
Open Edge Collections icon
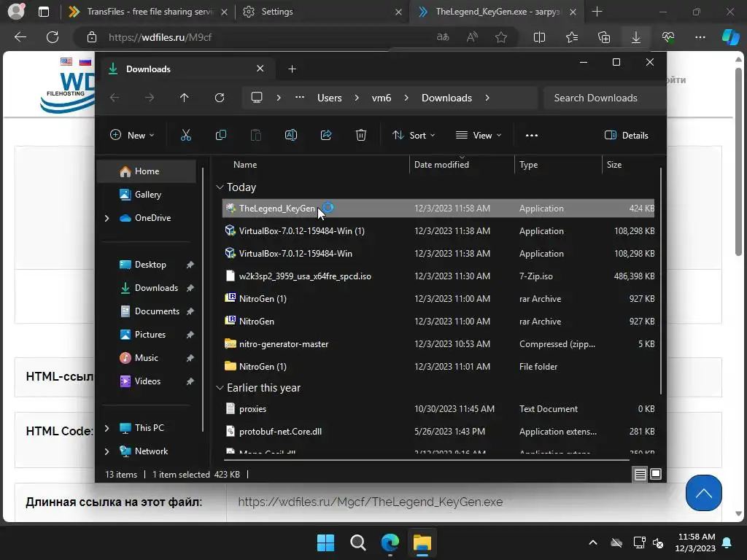604,37
